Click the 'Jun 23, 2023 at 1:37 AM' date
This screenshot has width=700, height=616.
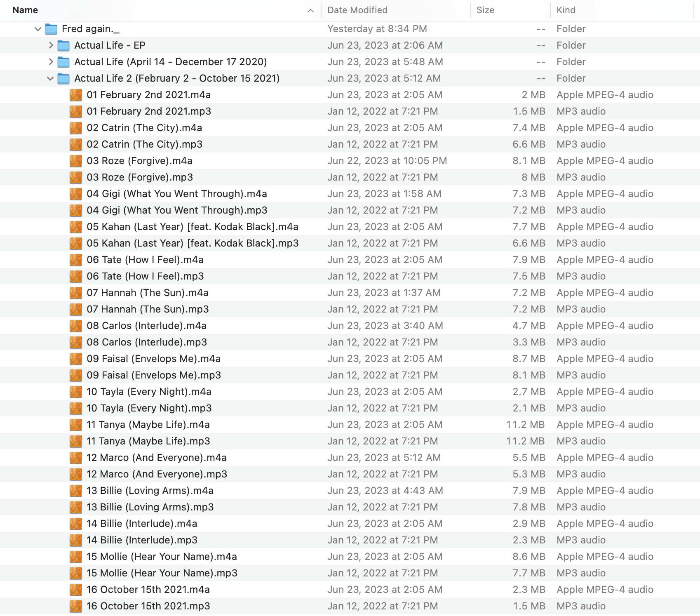384,293
